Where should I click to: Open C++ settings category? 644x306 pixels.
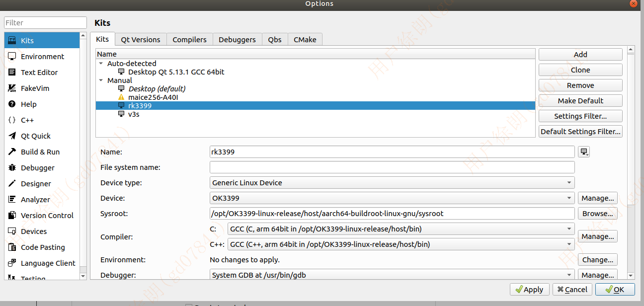[x=42, y=120]
